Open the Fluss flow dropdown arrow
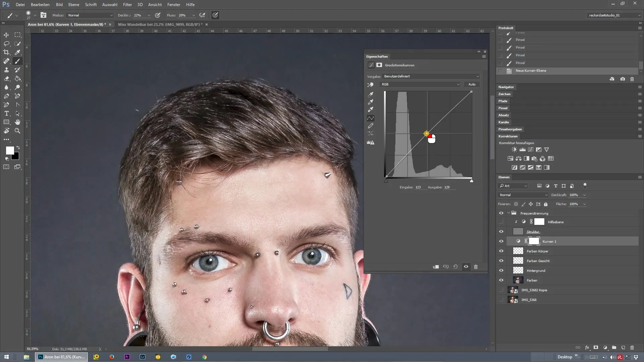 tap(194, 15)
